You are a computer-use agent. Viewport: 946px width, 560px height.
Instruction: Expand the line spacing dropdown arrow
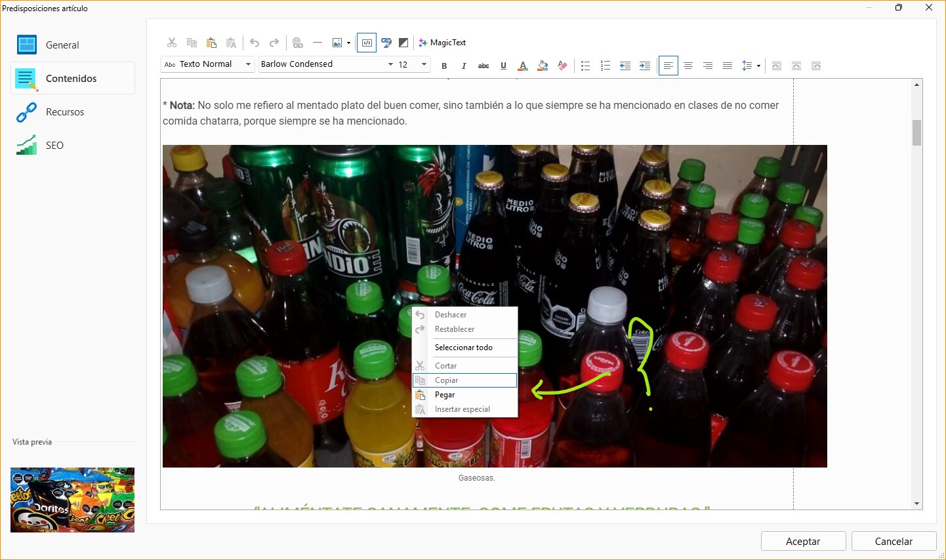tap(758, 66)
